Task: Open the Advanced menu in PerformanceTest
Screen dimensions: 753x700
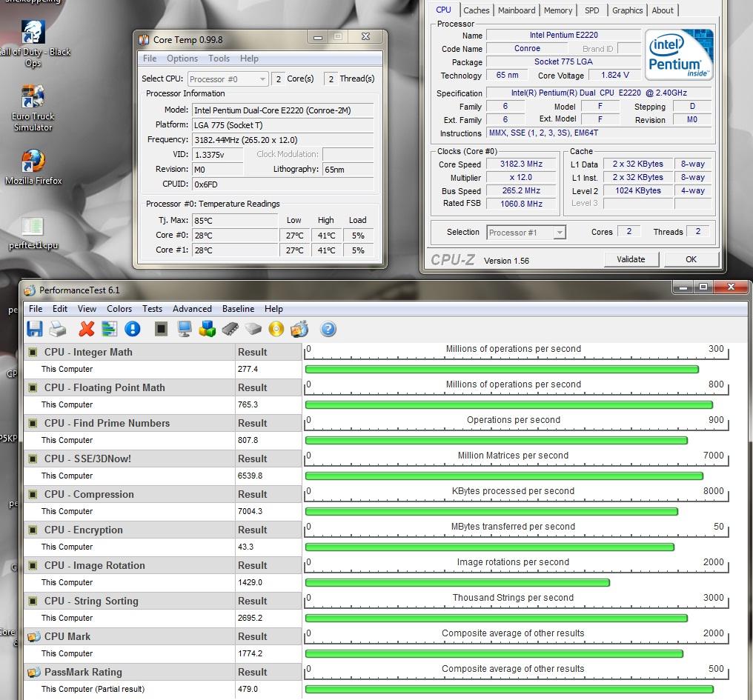Action: [x=192, y=309]
